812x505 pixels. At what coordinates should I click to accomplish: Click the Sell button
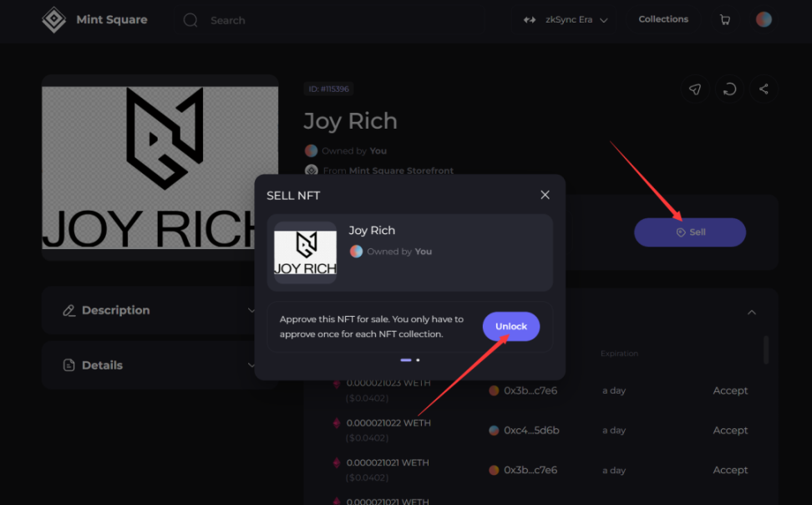point(690,232)
